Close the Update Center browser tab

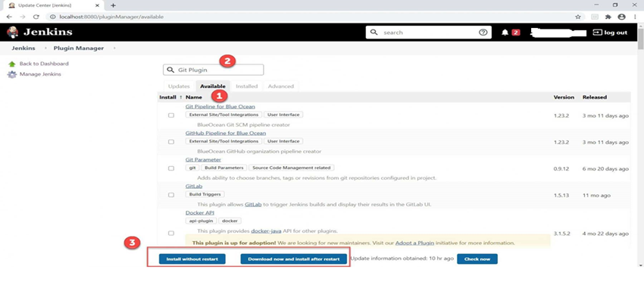point(97,5)
